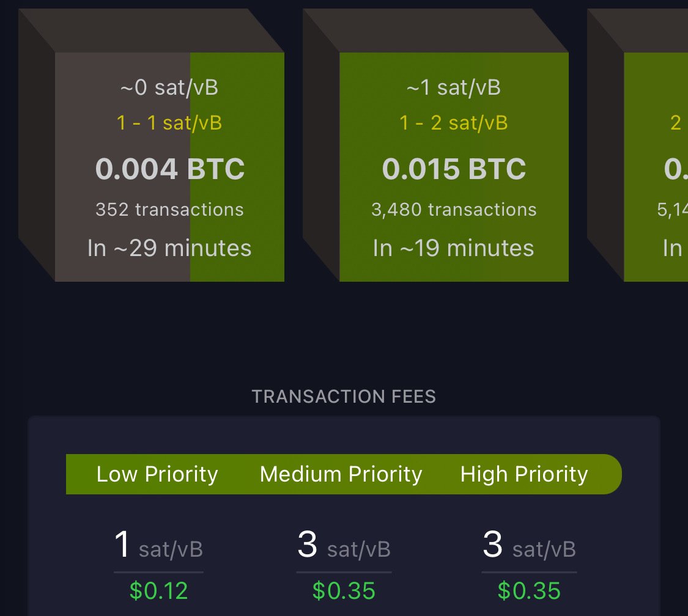Select the medium priority 3 sat/vB fee

tap(344, 544)
